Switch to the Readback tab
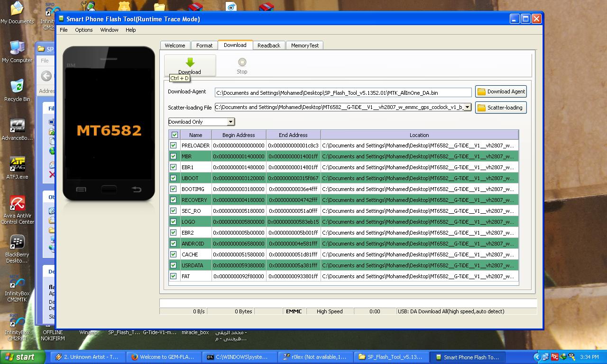Screen dimensions: 607x364 [269, 45]
